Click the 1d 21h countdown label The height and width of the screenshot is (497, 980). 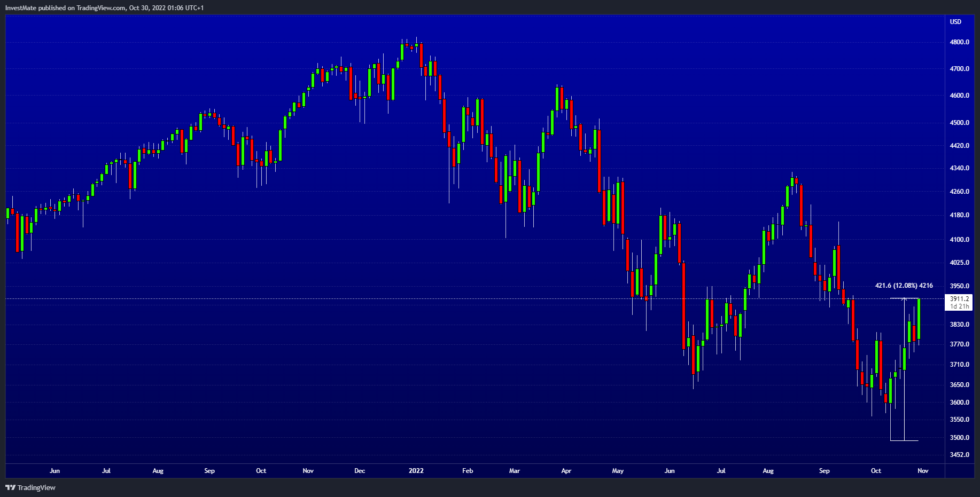(x=960, y=306)
